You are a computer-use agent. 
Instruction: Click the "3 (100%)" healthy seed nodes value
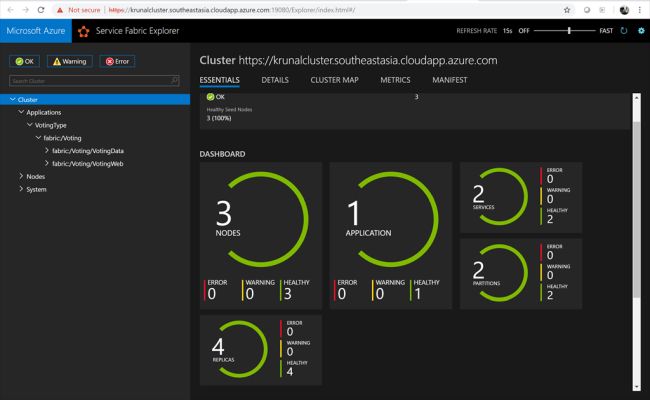pyautogui.click(x=219, y=118)
